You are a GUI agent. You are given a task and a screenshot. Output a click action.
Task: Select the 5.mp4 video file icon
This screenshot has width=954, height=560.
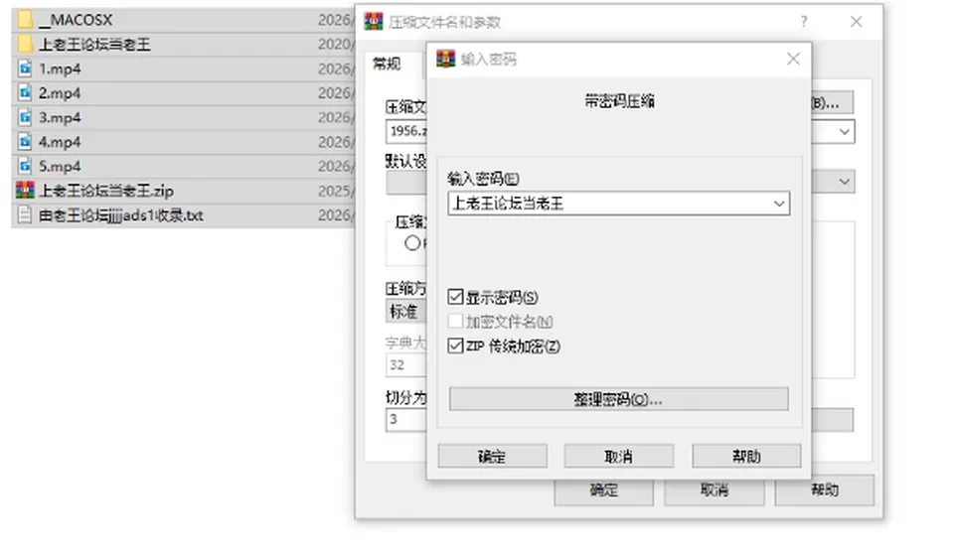pyautogui.click(x=24, y=166)
